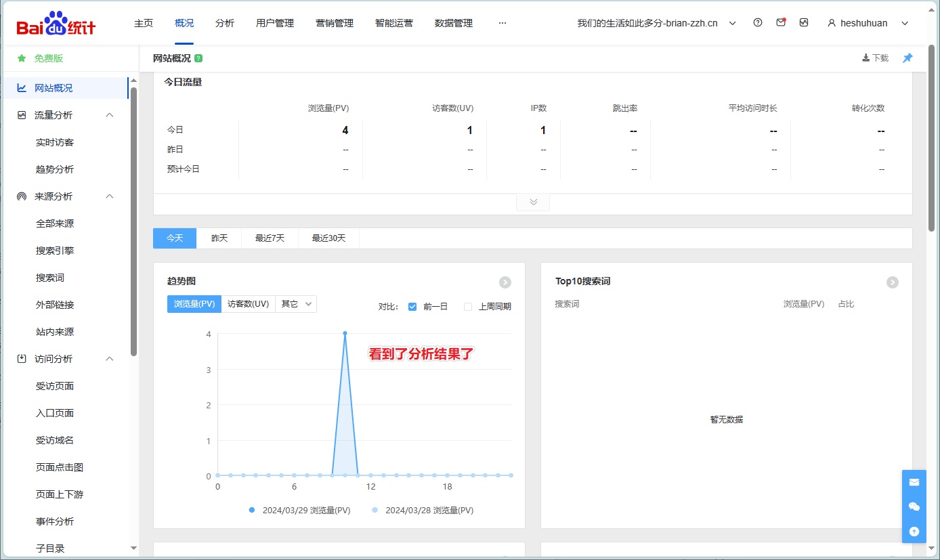Expand 今日流量 panel with double chevron

533,202
